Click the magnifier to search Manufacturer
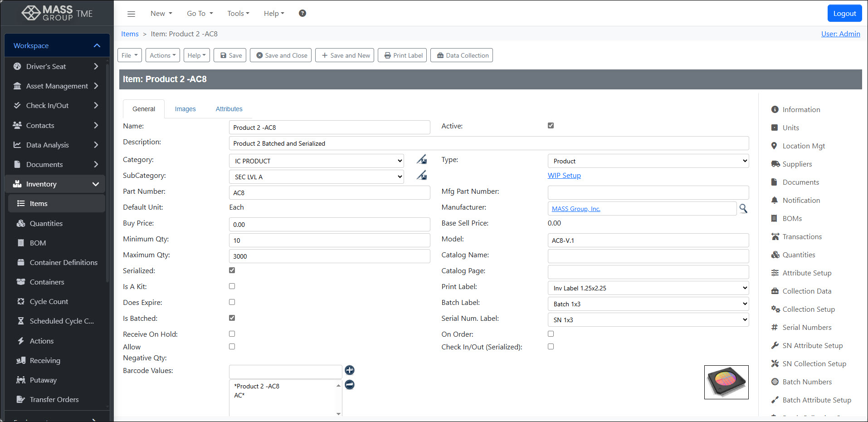The image size is (868, 422). click(x=743, y=209)
